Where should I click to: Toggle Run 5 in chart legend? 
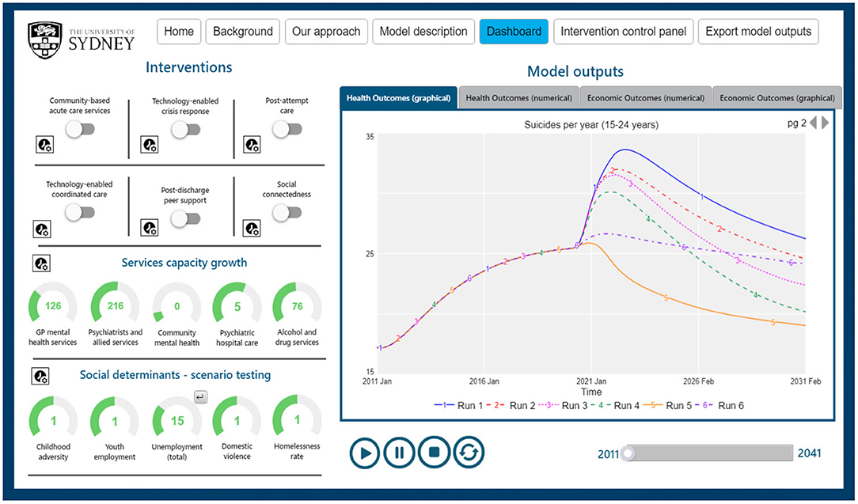[x=667, y=406]
